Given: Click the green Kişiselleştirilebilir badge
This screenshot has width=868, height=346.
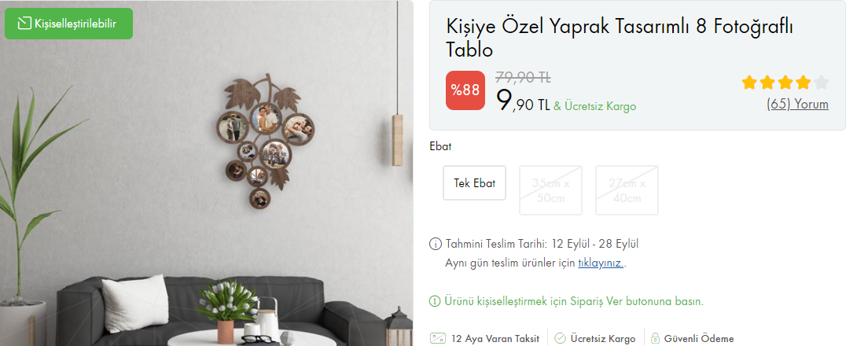Looking at the screenshot, I should [x=68, y=24].
